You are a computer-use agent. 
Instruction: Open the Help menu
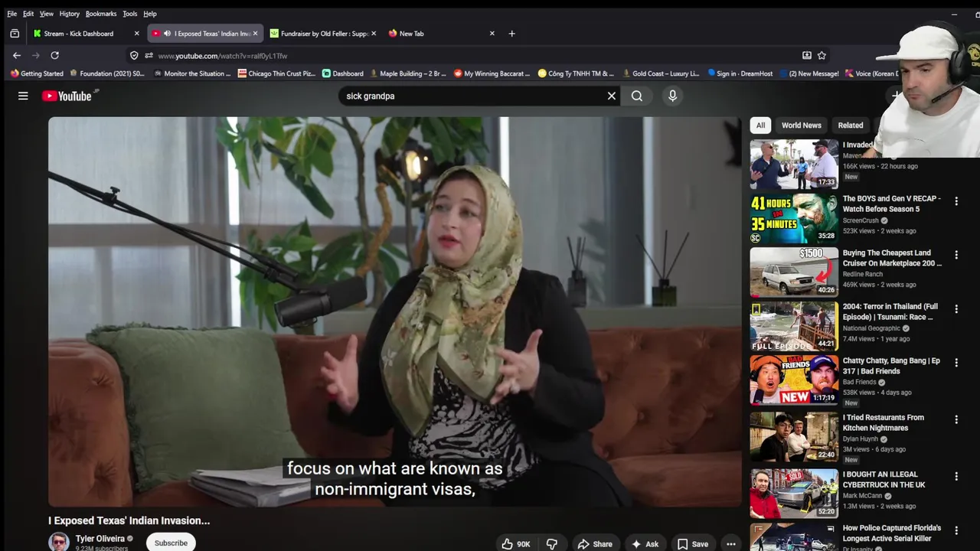(x=150, y=14)
